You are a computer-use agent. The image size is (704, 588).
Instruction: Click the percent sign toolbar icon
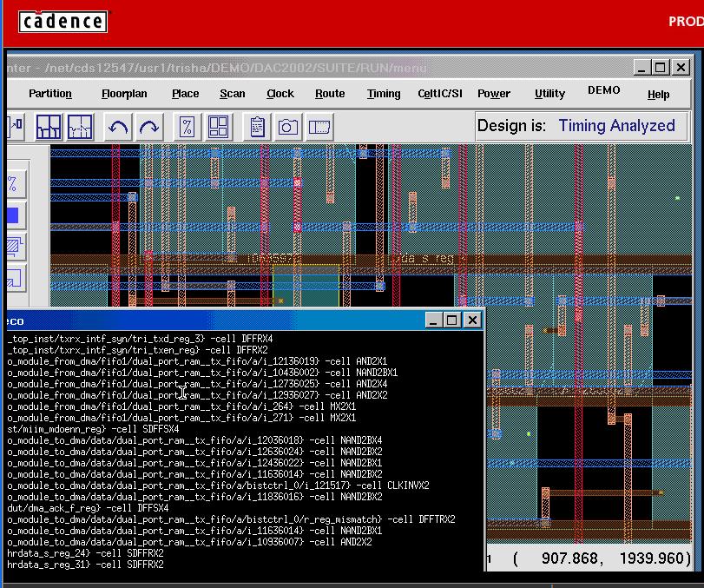[187, 128]
